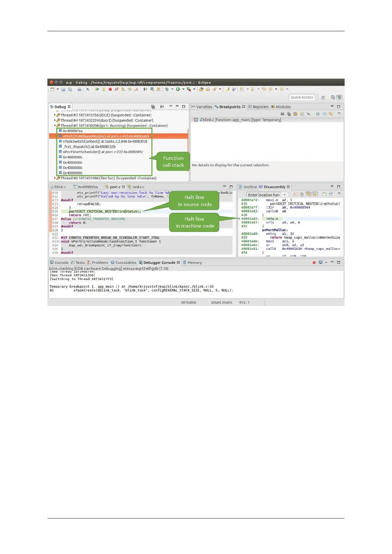Image resolution: width=392 pixels, height=554 pixels.
Task: Open the Problems tab
Action: [x=97, y=263]
